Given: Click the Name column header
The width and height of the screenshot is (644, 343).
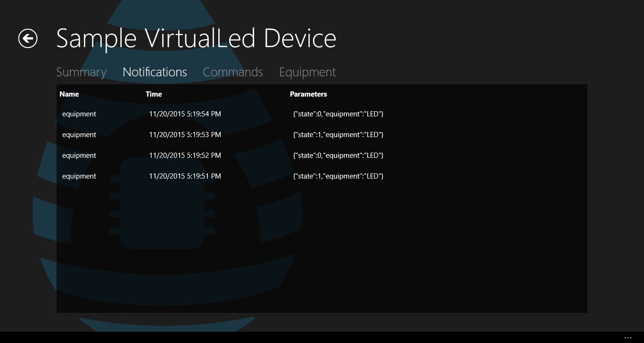Looking at the screenshot, I should click(69, 94).
